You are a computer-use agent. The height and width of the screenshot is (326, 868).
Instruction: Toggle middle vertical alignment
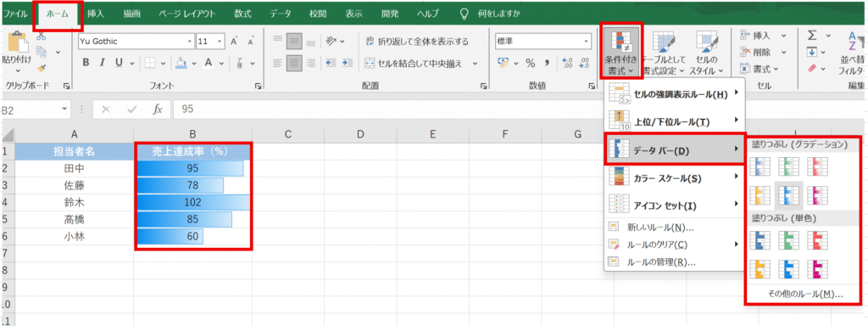[x=294, y=41]
